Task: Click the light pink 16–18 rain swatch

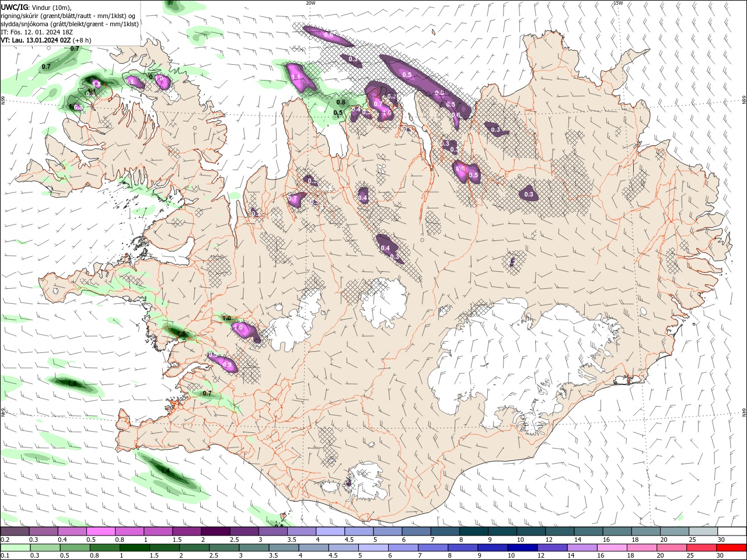Action: click(613, 548)
